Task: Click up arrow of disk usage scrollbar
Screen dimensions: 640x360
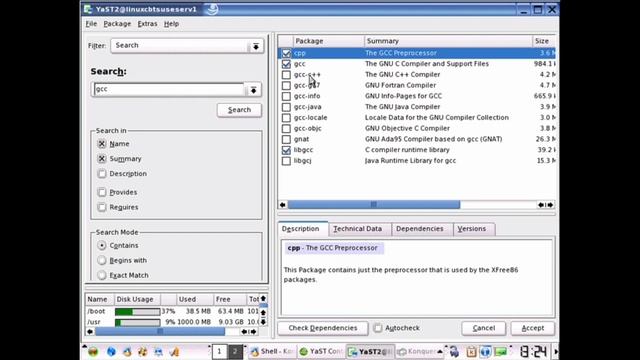Action: tap(263, 299)
